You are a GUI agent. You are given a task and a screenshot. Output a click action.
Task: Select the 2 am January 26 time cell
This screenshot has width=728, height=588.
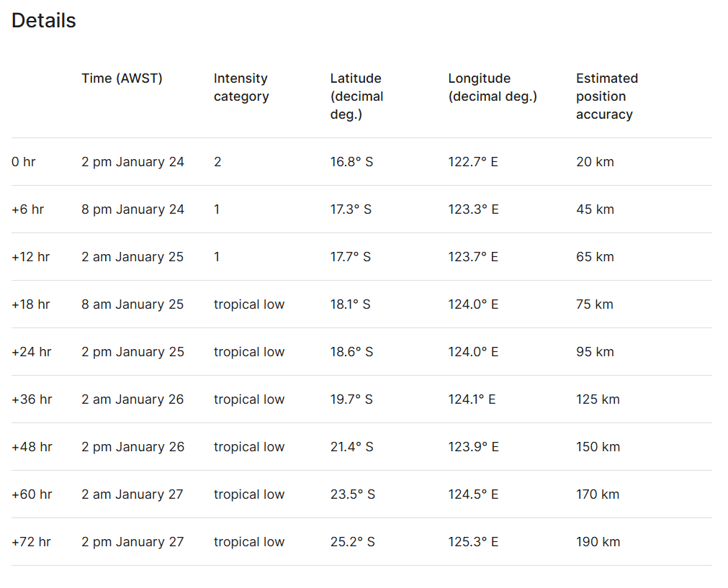(132, 399)
